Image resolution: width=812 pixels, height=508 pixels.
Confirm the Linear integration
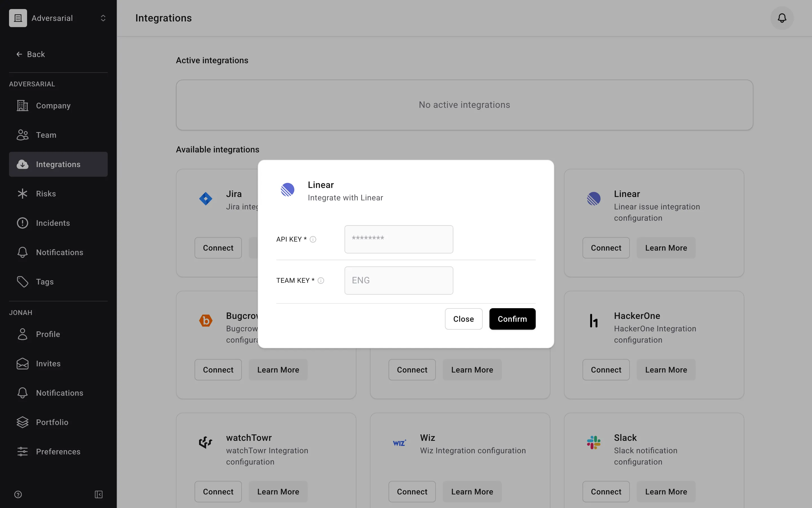(512, 319)
